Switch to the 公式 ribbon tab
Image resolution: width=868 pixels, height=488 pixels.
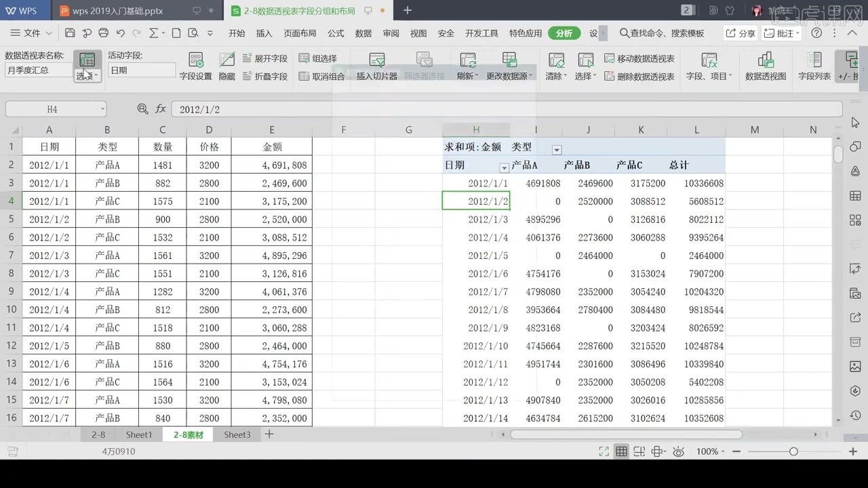[336, 33]
